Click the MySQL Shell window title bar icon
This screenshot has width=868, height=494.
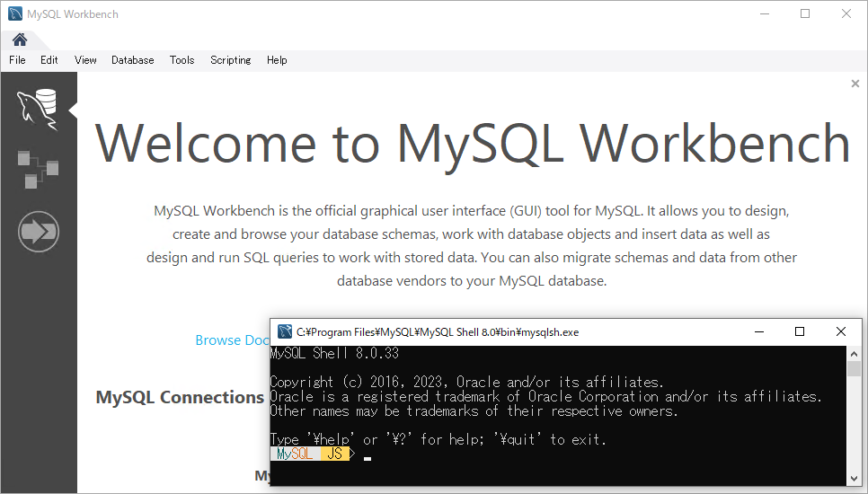pos(285,331)
